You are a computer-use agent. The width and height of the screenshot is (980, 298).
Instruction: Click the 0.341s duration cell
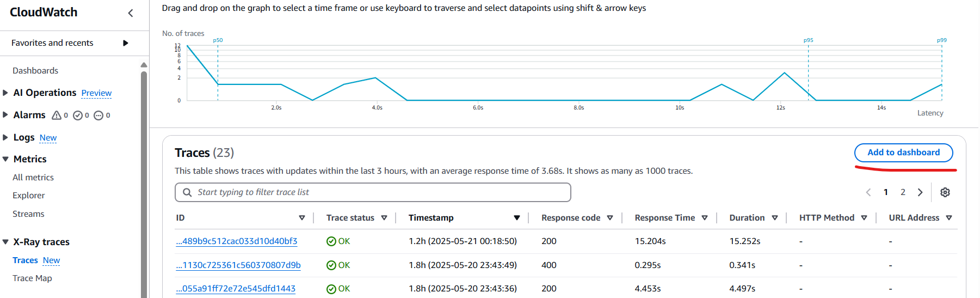tap(742, 265)
